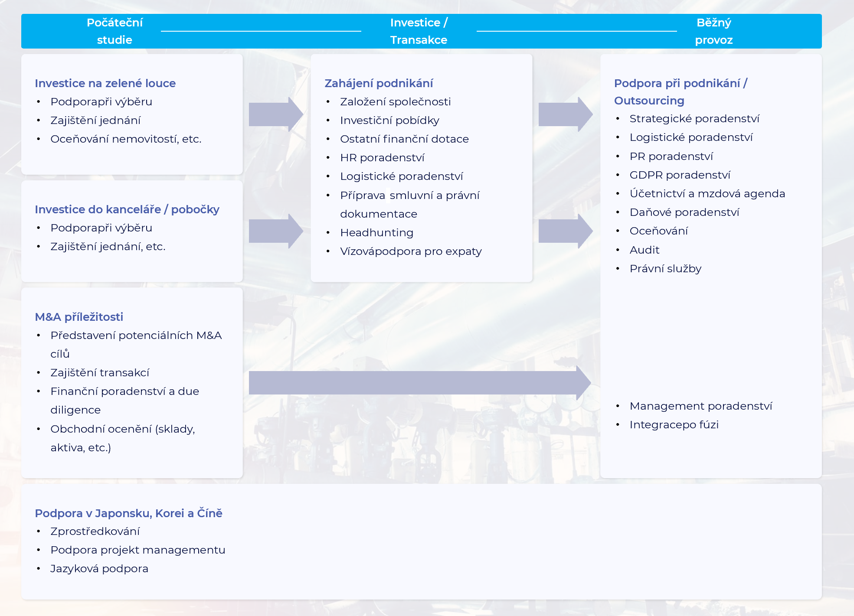Click the "Management poradenství" bullet
854x616 pixels.
701,406
